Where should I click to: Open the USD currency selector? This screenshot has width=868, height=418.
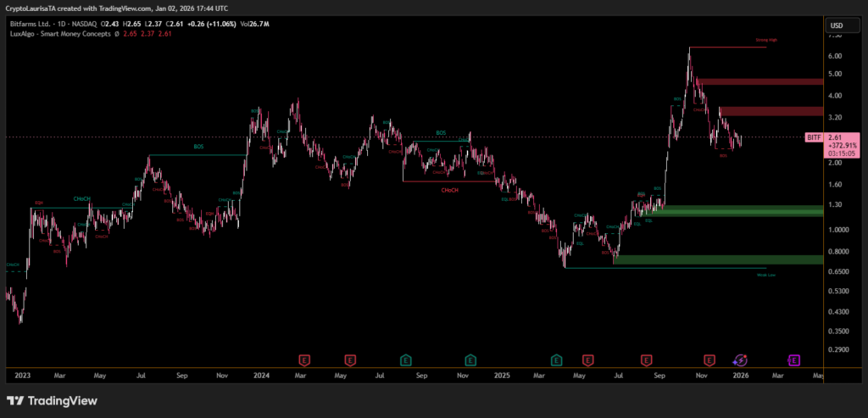coord(836,25)
